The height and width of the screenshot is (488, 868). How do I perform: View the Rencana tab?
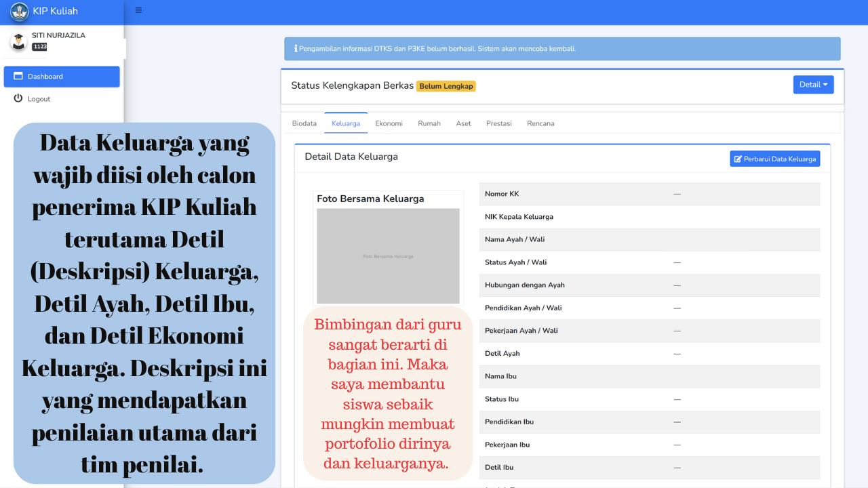point(540,123)
